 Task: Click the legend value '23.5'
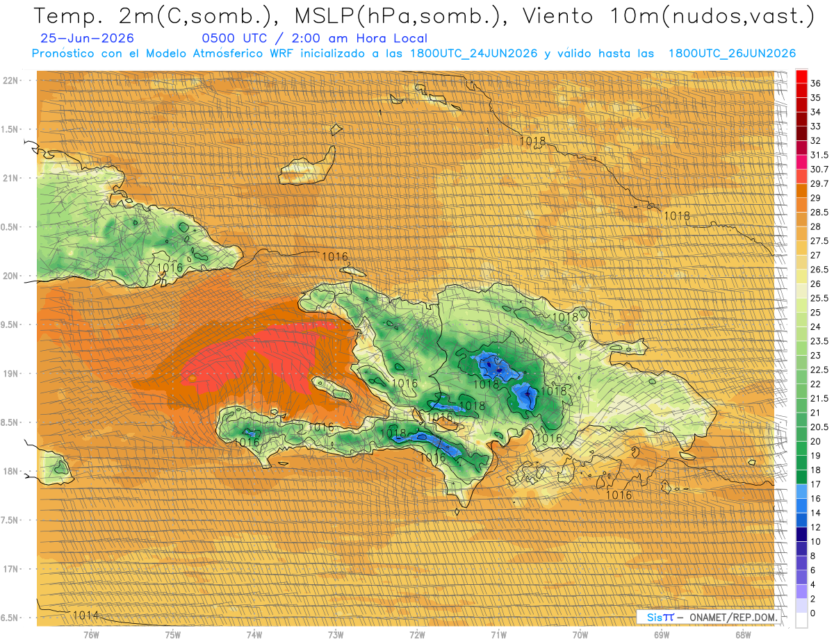(x=819, y=341)
